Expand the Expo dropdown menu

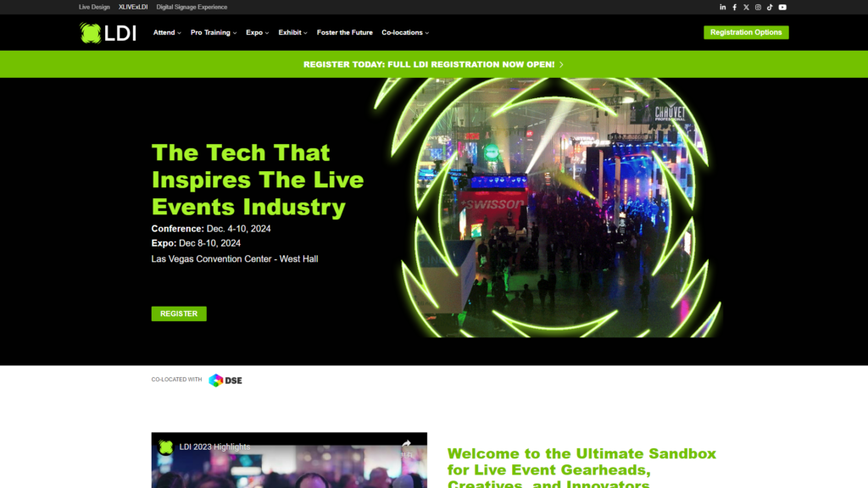pos(258,33)
